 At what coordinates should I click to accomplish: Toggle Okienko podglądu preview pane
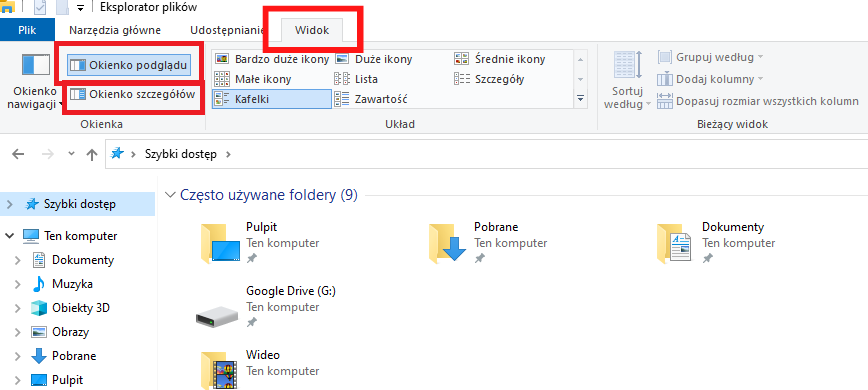click(x=129, y=65)
